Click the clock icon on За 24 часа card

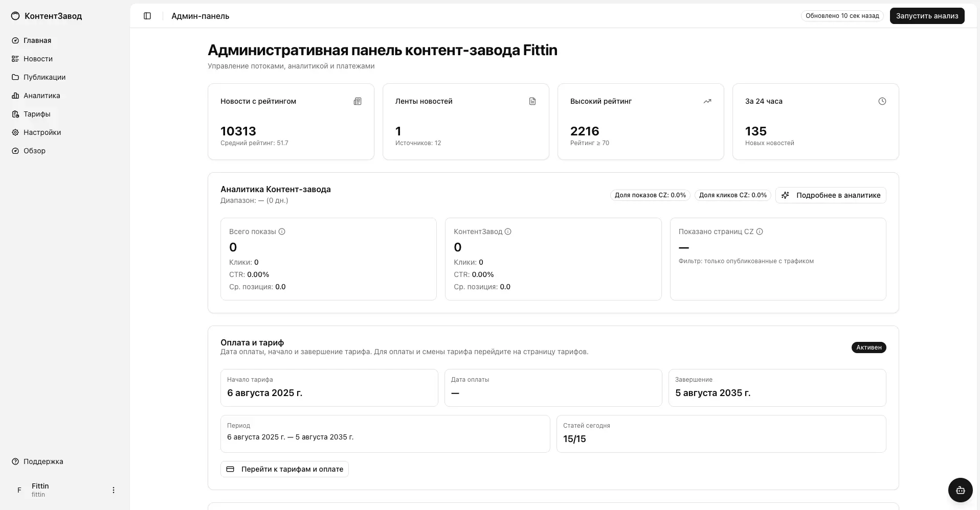[882, 101]
